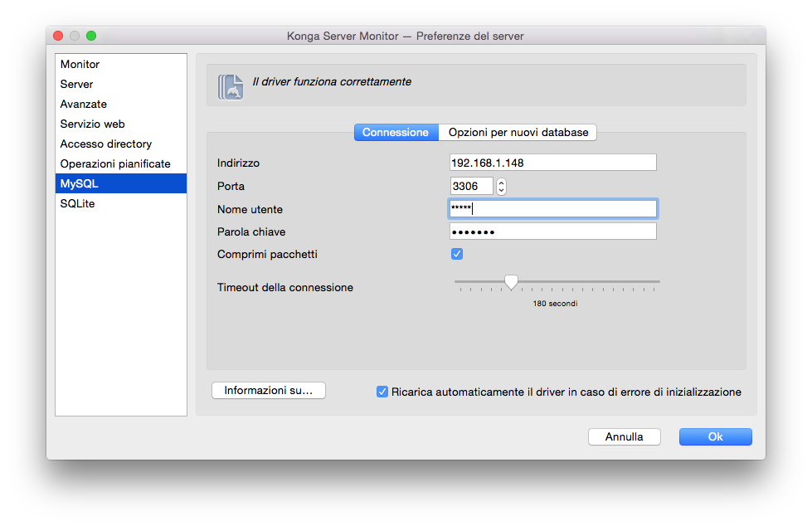Close the preferences window with red button
This screenshot has width=812, height=526.
tap(58, 36)
